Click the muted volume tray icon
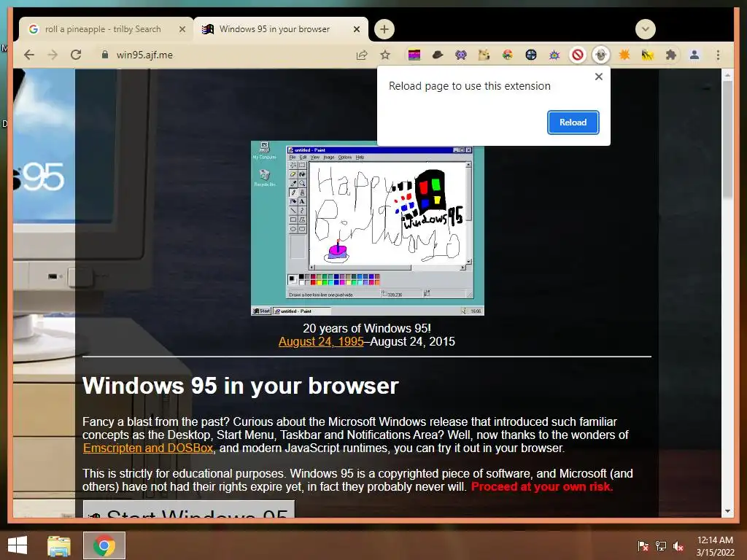The image size is (747, 560). (678, 545)
